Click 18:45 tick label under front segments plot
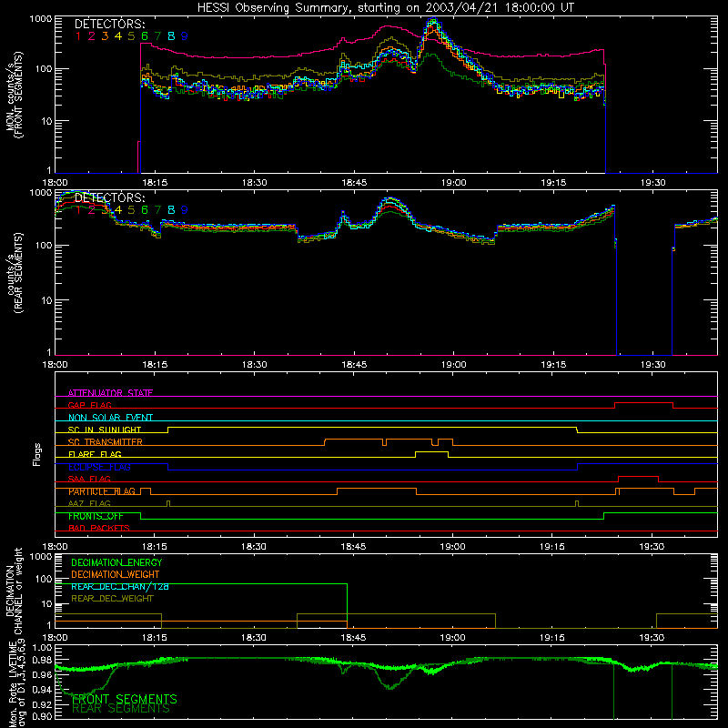728x728 pixels. coord(354,183)
